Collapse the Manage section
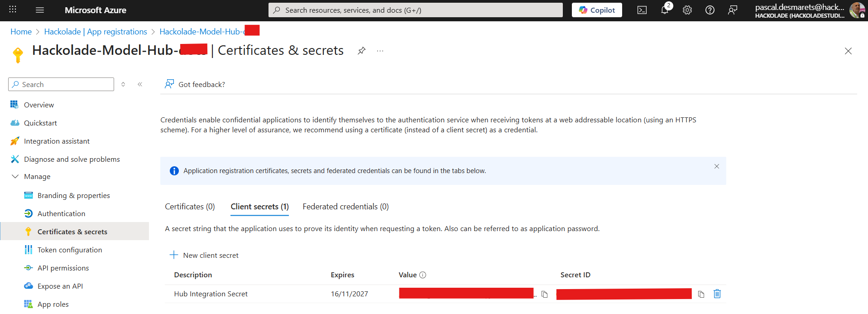Viewport: 868px width, 314px height. click(x=15, y=176)
